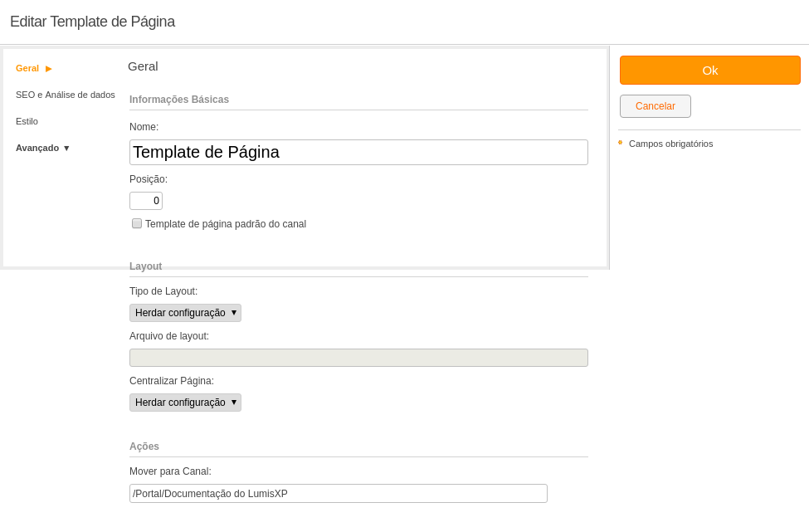Open the Tipo de Layout dropdown
The width and height of the screenshot is (809, 532).
[185, 313]
